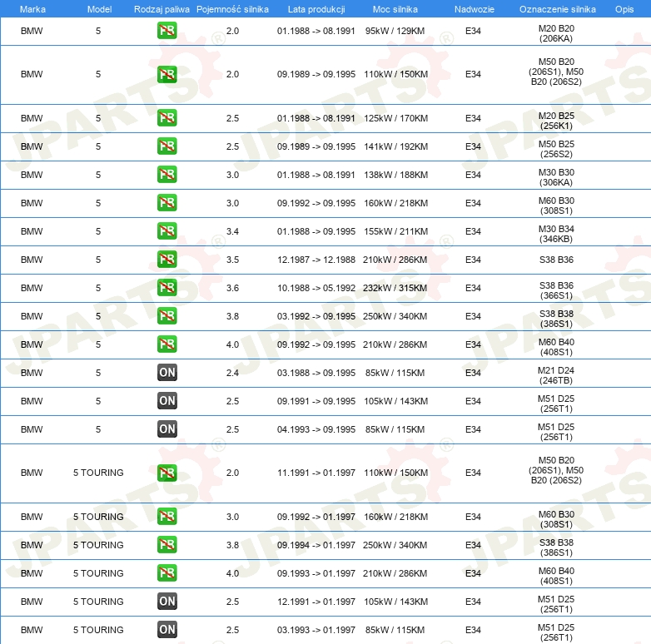Screen dimensions: 651x644
Task: Click the 232kW / 315KM power value
Action: 395,288
